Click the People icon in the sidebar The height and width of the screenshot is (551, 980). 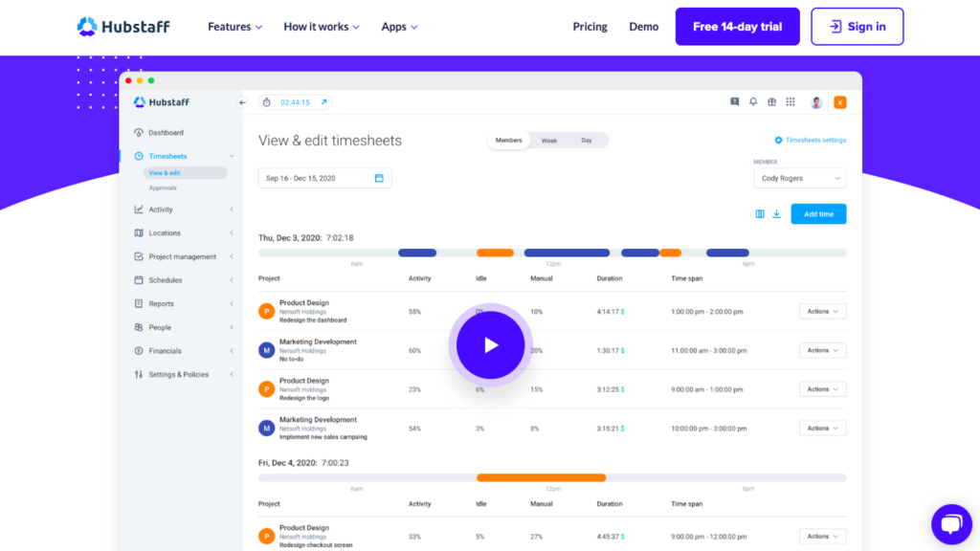click(x=139, y=327)
